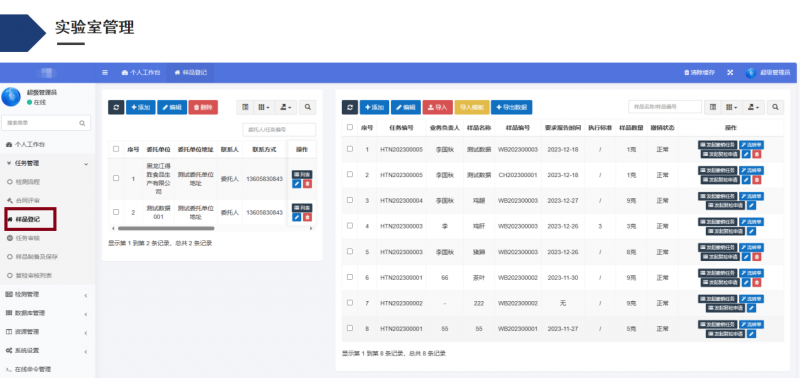The width and height of the screenshot is (800, 378).
Task: Tick checkbox for 测试数据001 row
Action: tap(116, 212)
